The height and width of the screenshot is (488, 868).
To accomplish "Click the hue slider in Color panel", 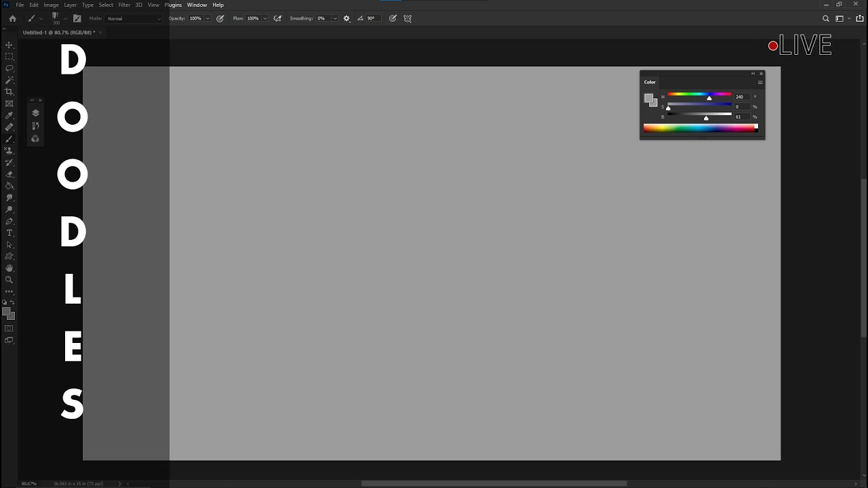I will point(699,96).
